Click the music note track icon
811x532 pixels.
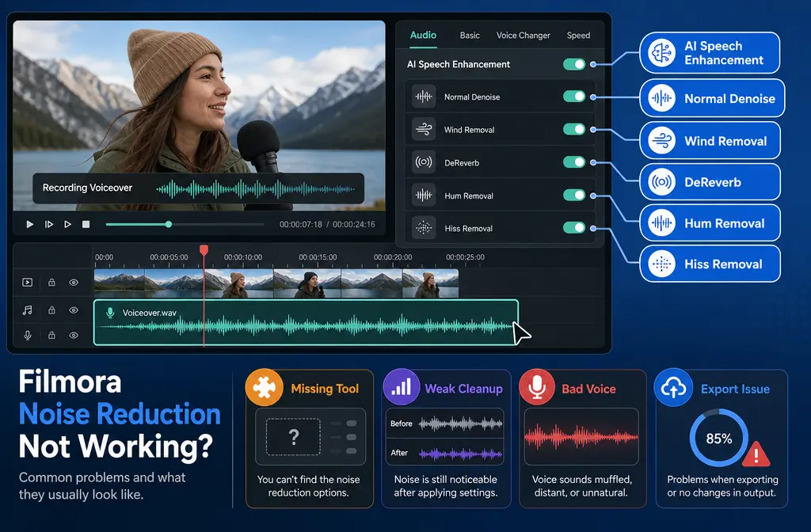pyautogui.click(x=28, y=310)
